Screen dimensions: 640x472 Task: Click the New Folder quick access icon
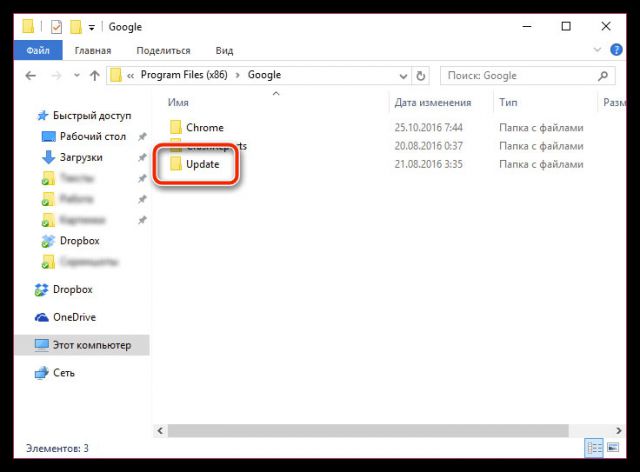[75, 28]
